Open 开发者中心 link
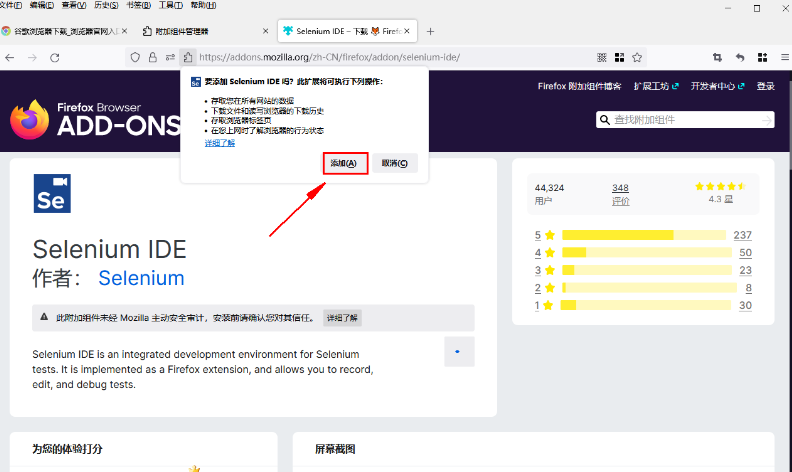The width and height of the screenshot is (792, 472). [x=717, y=86]
